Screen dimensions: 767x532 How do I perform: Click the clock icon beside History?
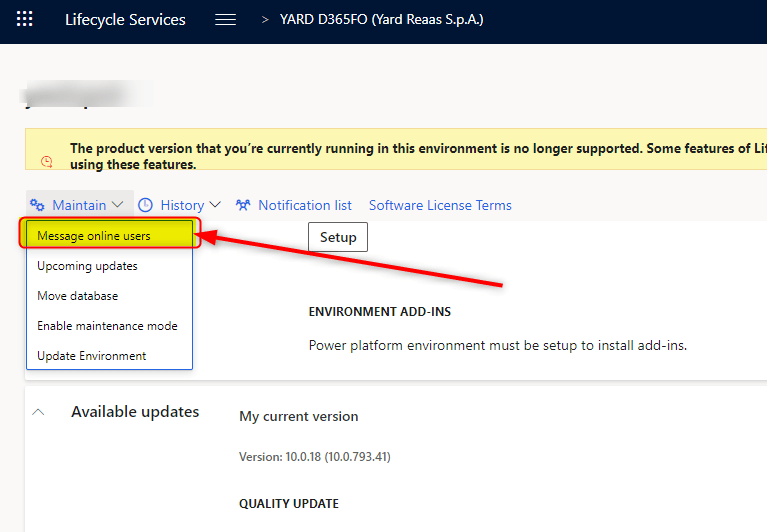pyautogui.click(x=145, y=205)
